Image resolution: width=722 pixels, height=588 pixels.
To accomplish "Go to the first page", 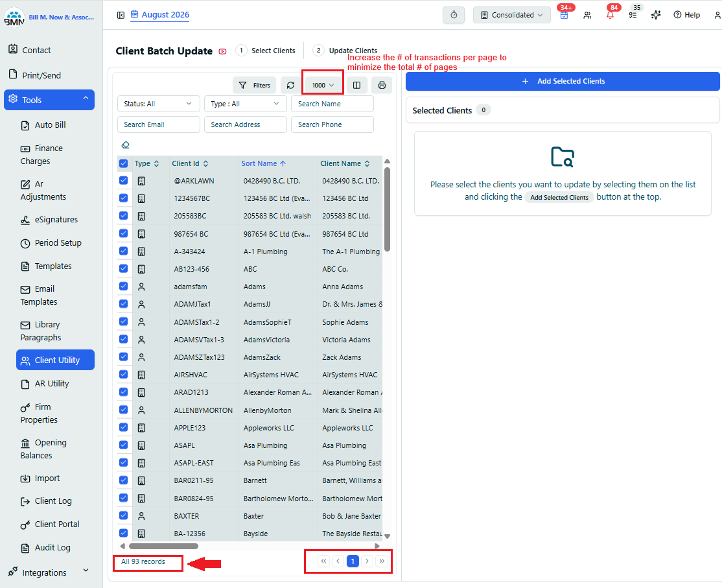I will [323, 561].
